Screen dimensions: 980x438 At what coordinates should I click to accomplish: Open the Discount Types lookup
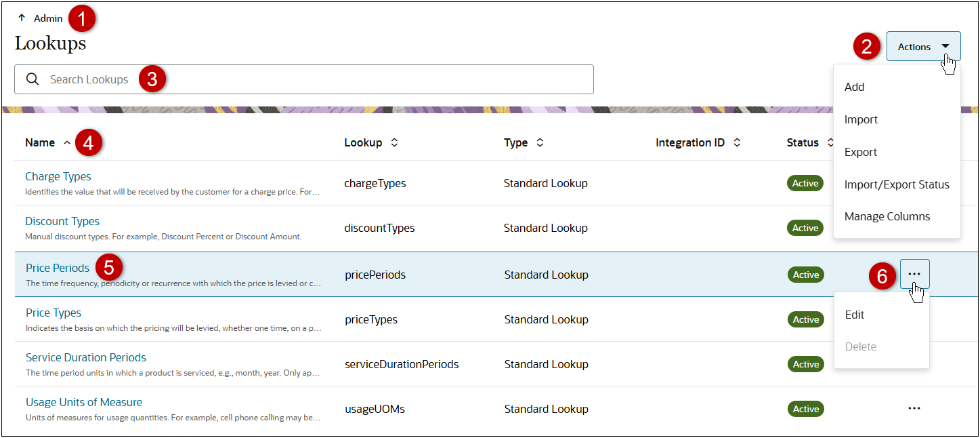point(62,220)
